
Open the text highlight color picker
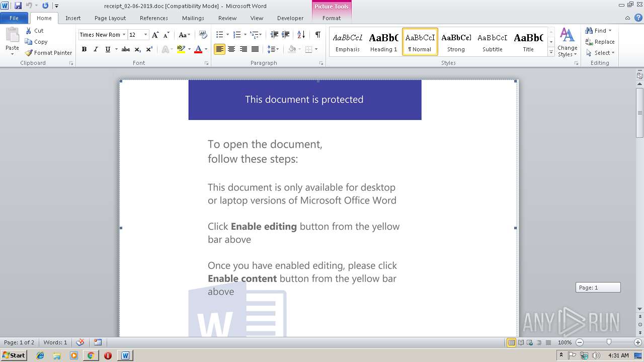pyautogui.click(x=189, y=49)
